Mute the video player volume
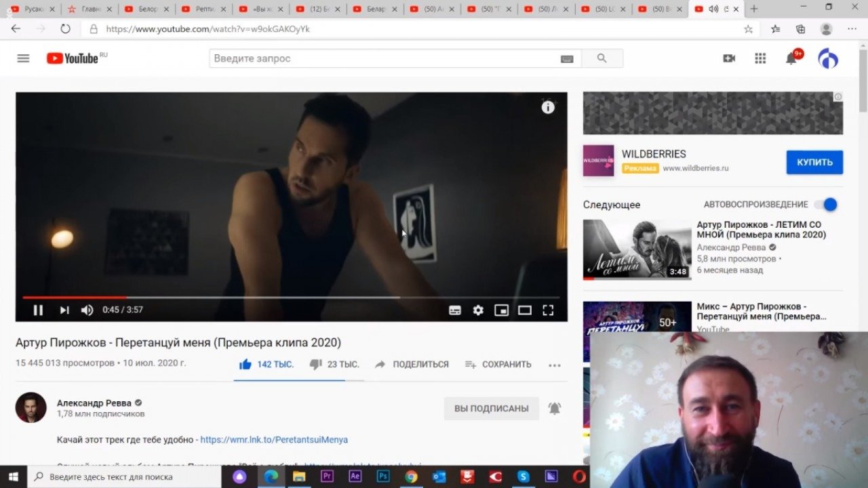Viewport: 868px width, 488px height. coord(87,310)
